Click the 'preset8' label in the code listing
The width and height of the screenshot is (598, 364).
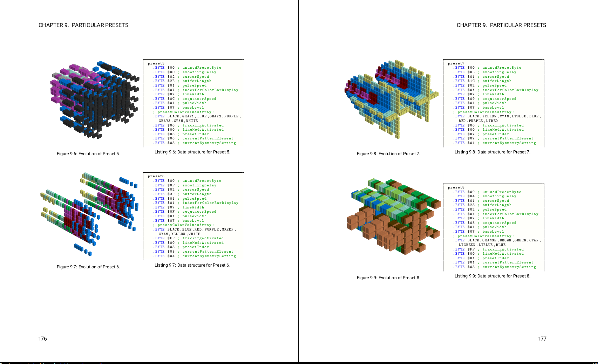(456, 188)
